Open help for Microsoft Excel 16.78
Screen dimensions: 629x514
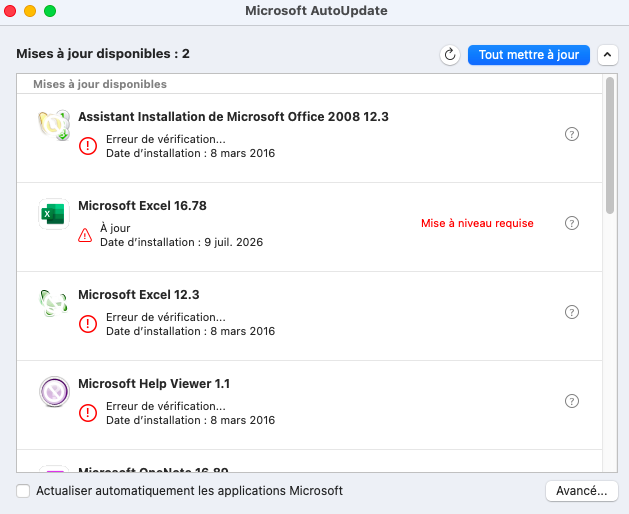click(572, 223)
